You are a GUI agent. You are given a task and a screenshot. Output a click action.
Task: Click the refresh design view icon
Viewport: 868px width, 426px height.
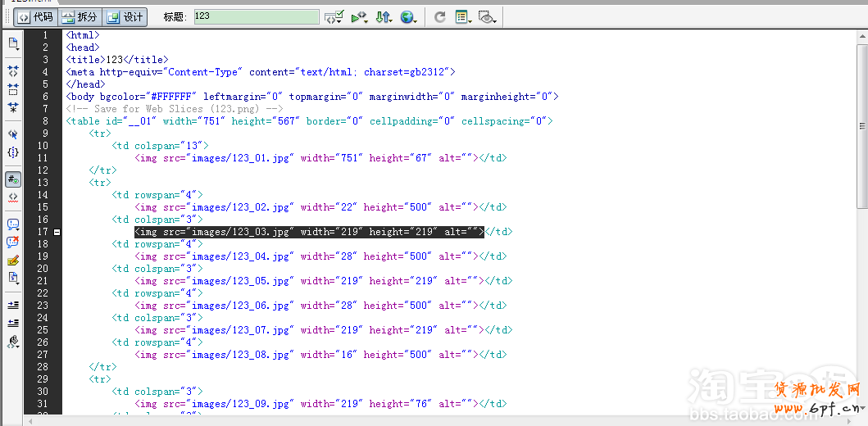[x=440, y=16]
